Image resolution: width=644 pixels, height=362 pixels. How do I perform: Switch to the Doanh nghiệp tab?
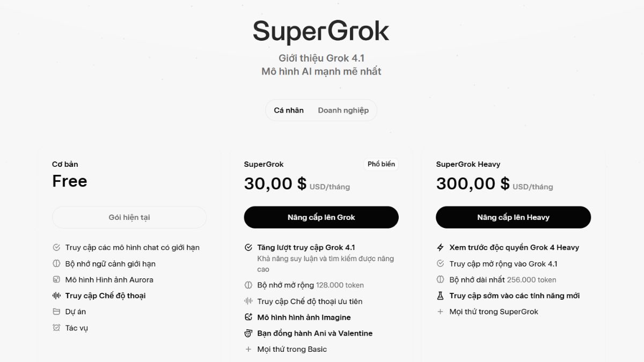point(343,110)
